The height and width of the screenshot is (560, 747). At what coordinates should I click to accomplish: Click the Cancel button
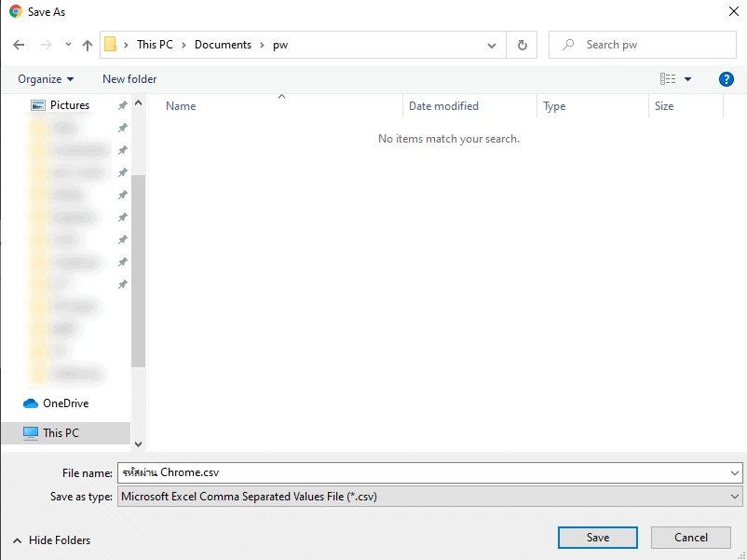pyautogui.click(x=690, y=538)
